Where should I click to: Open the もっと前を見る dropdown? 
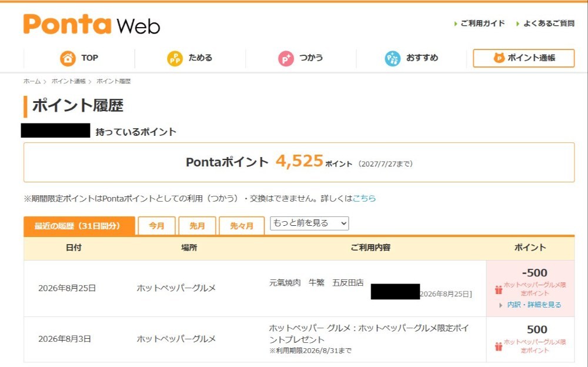point(309,223)
